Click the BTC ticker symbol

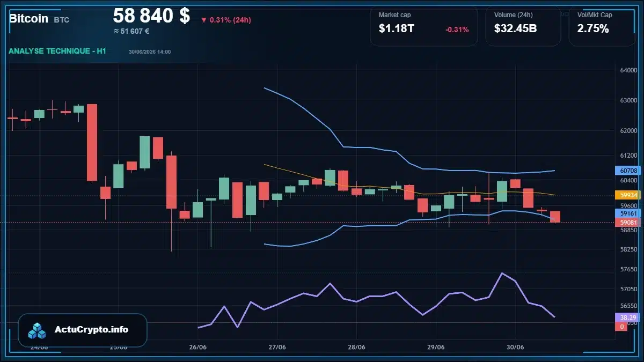[62, 20]
